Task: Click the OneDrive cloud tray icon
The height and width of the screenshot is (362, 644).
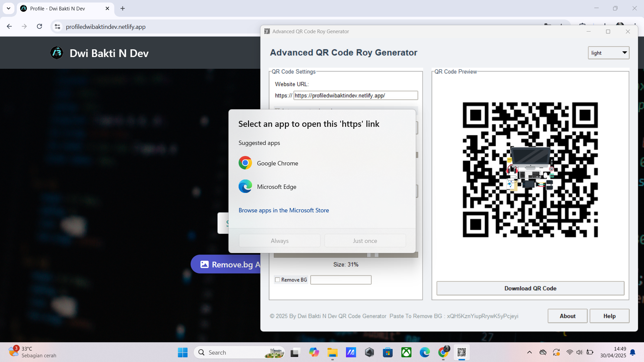Action: 543,352
